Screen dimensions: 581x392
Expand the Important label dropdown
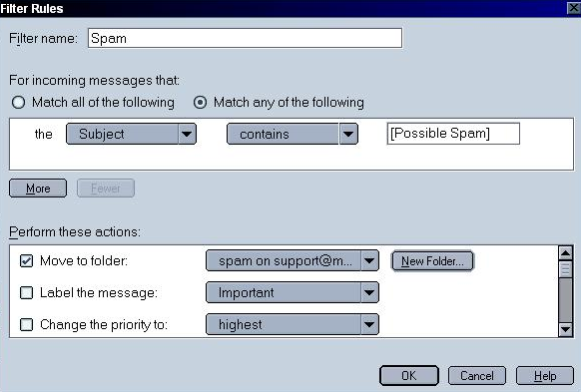(x=292, y=292)
